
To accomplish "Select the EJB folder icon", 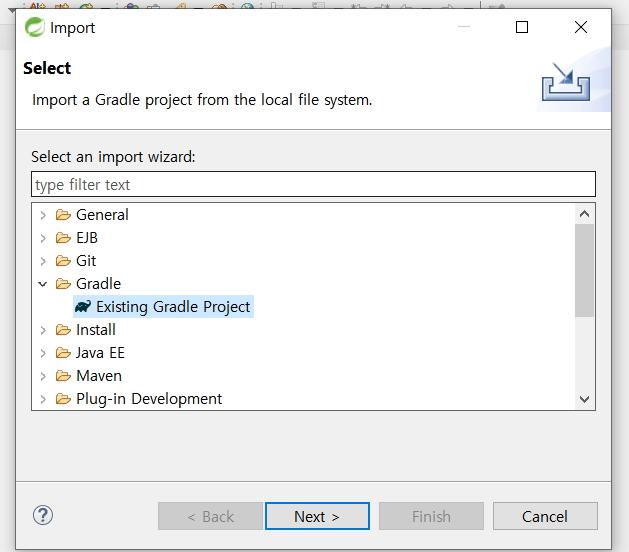I will (x=63, y=238).
